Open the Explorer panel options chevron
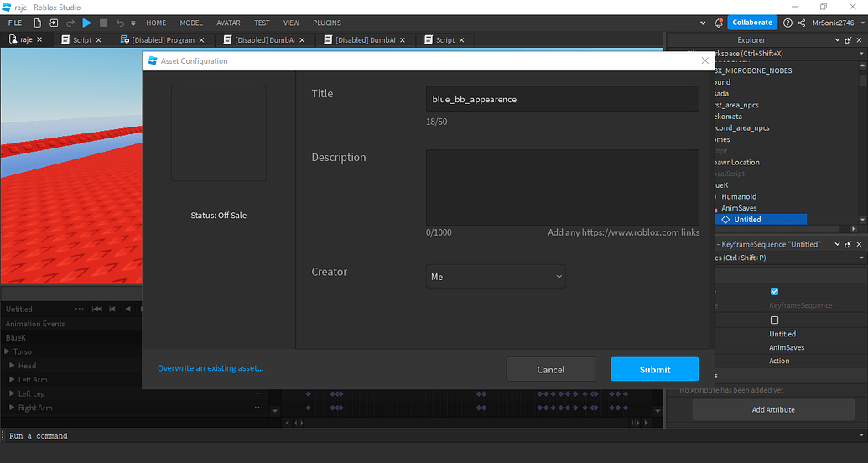Viewport: 868px width, 463px height. tap(838, 40)
